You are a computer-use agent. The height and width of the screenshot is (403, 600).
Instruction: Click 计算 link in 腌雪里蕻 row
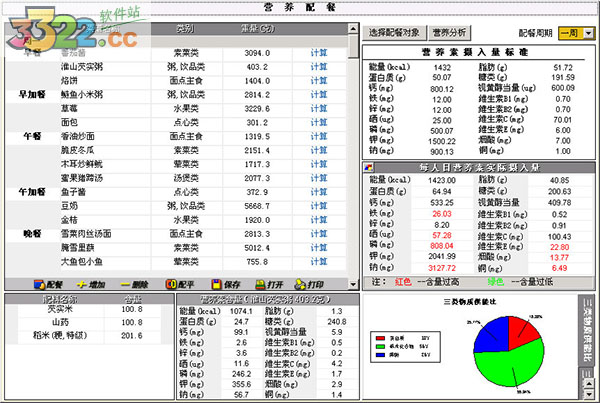click(x=319, y=248)
